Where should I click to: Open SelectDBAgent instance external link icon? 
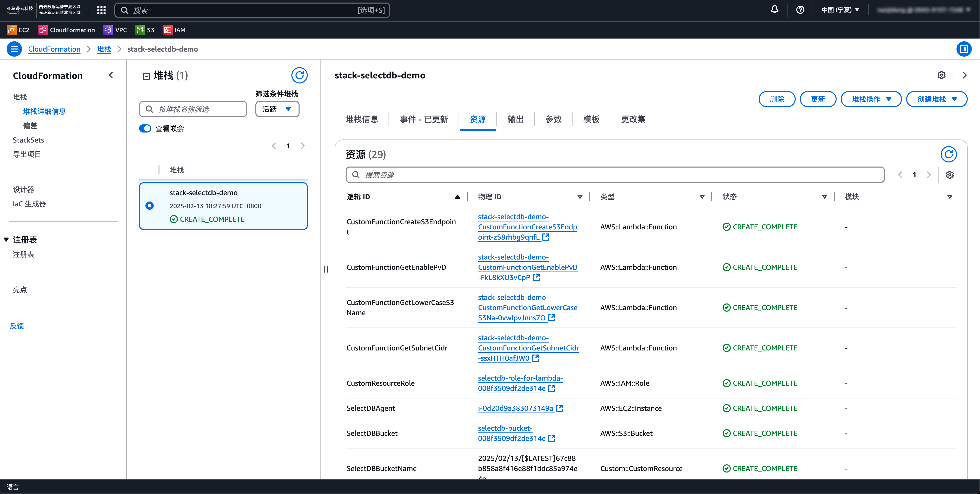point(559,408)
